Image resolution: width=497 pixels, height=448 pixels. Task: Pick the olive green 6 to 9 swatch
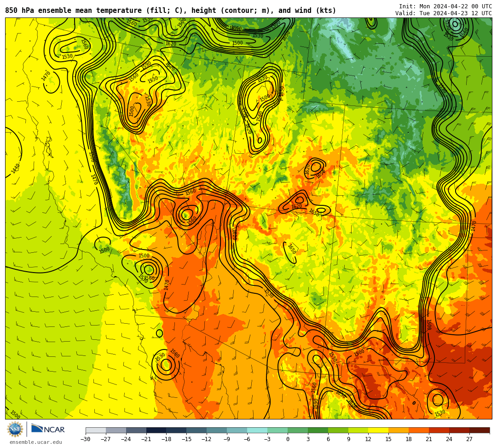338,430
